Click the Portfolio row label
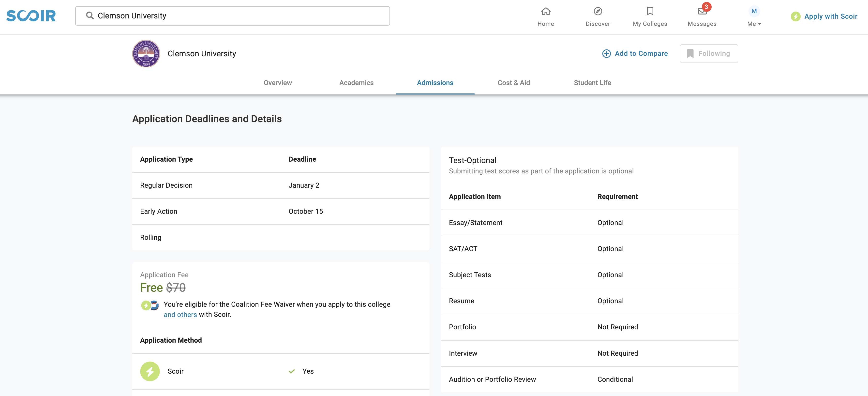The height and width of the screenshot is (396, 868). tap(462, 327)
